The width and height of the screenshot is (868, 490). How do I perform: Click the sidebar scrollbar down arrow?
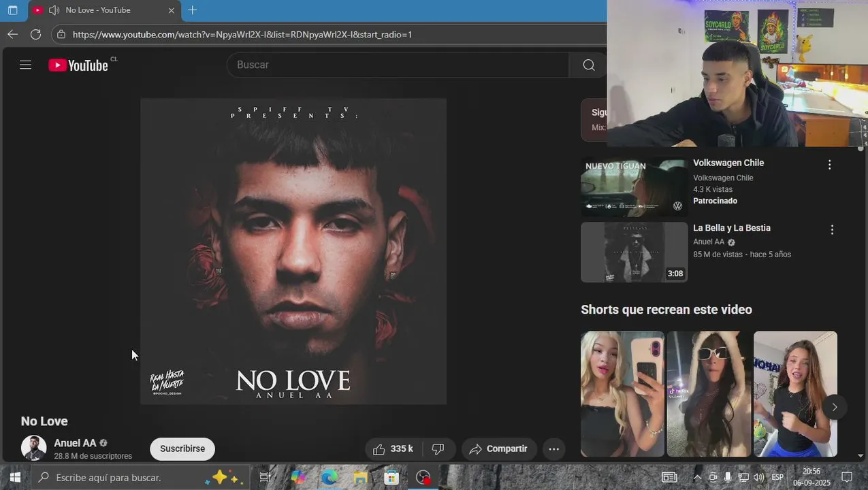(x=861, y=456)
